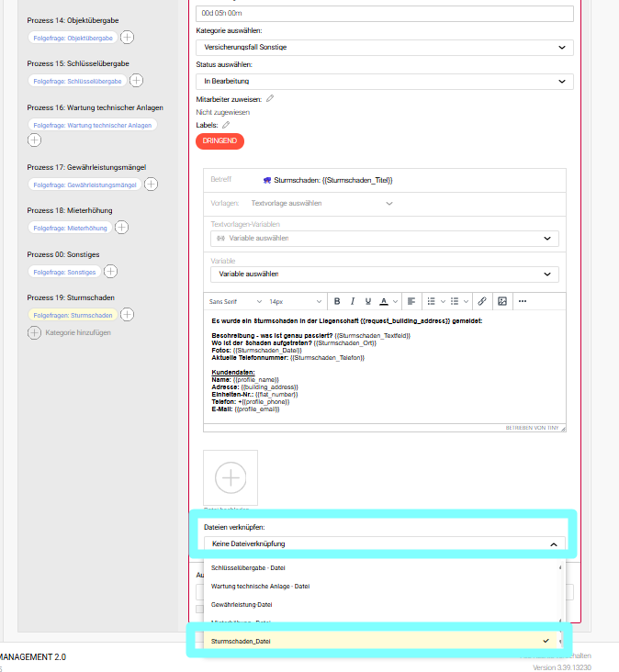Insert image using picture icon
This screenshot has width=619, height=672.
pos(502,301)
